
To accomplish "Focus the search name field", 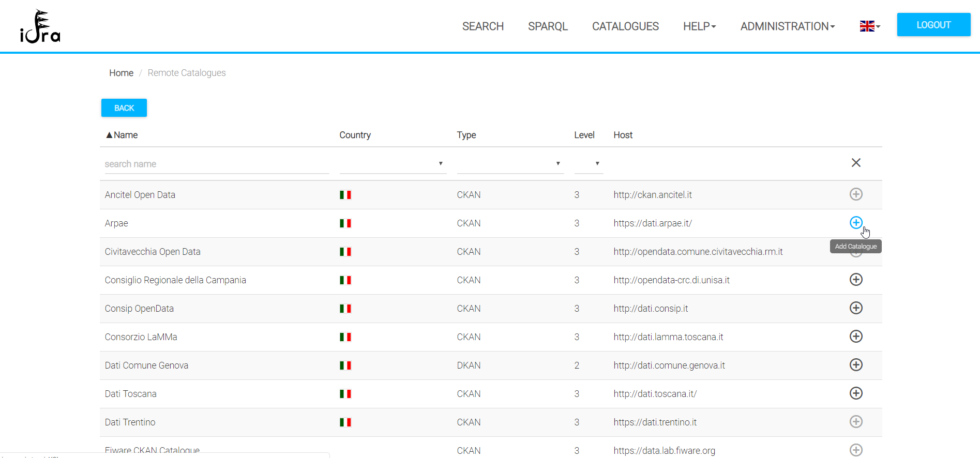I will click(x=217, y=164).
